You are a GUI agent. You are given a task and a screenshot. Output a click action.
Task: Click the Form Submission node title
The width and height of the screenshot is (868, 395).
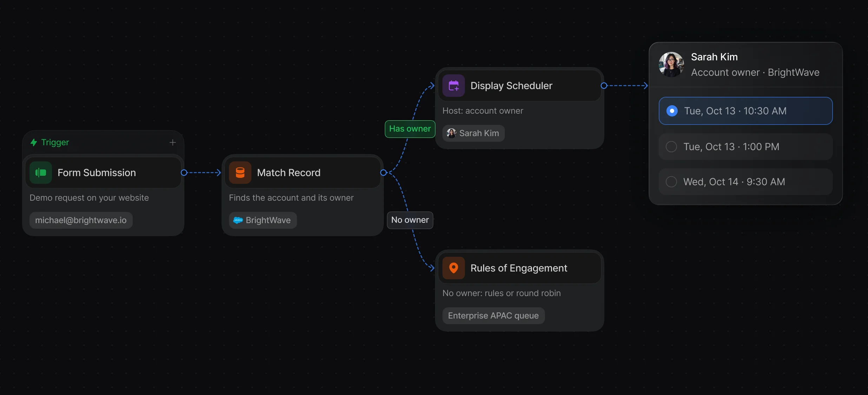click(x=97, y=173)
